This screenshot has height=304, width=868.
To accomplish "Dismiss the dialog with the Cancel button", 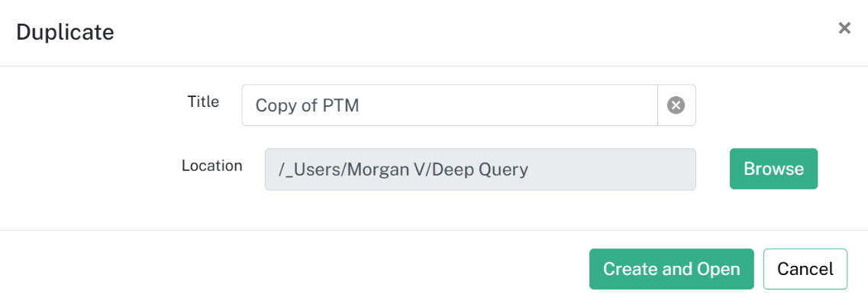I will (x=805, y=269).
